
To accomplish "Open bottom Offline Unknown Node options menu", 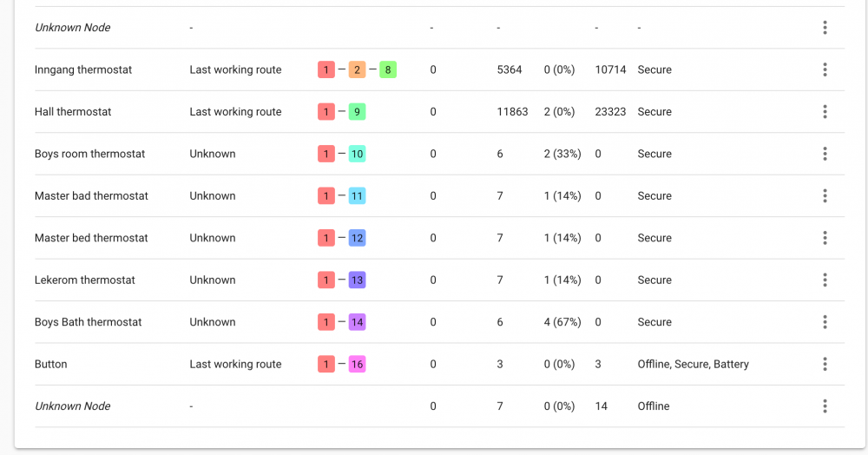I will tap(825, 406).
